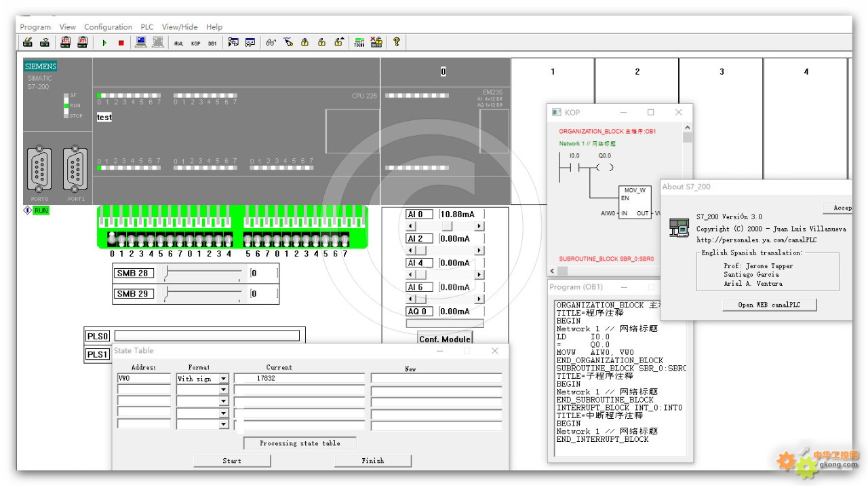Toggle switch 6 in the left switch block
The width and height of the screenshot is (868, 486).
pos(170,240)
